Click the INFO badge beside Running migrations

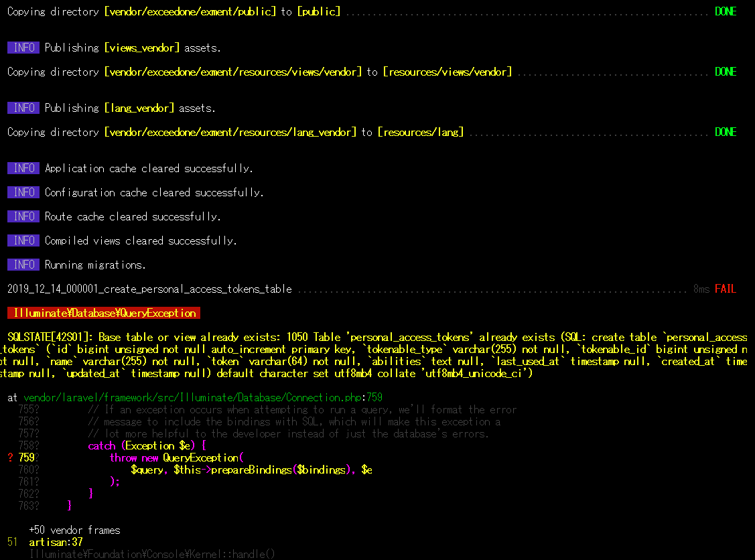coord(23,265)
